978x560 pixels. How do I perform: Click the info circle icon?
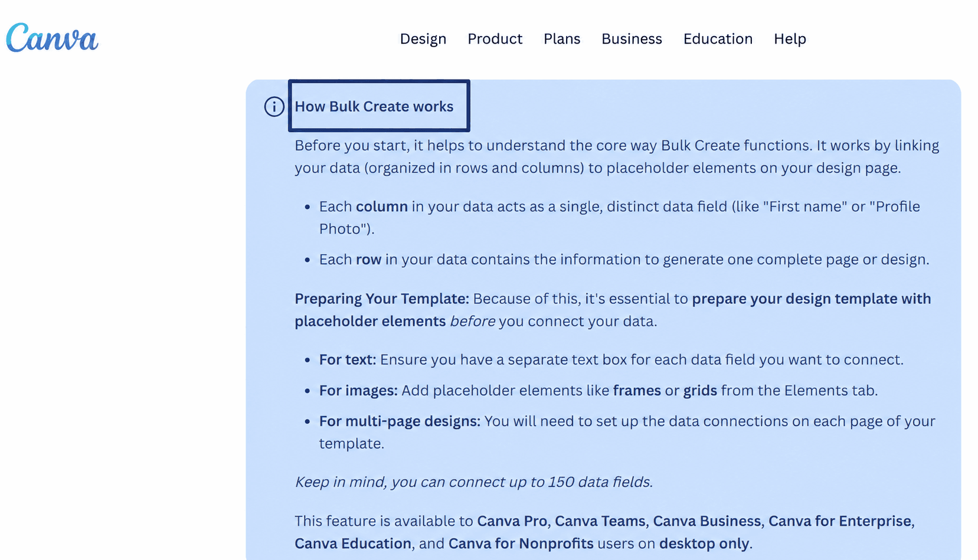[x=274, y=107]
